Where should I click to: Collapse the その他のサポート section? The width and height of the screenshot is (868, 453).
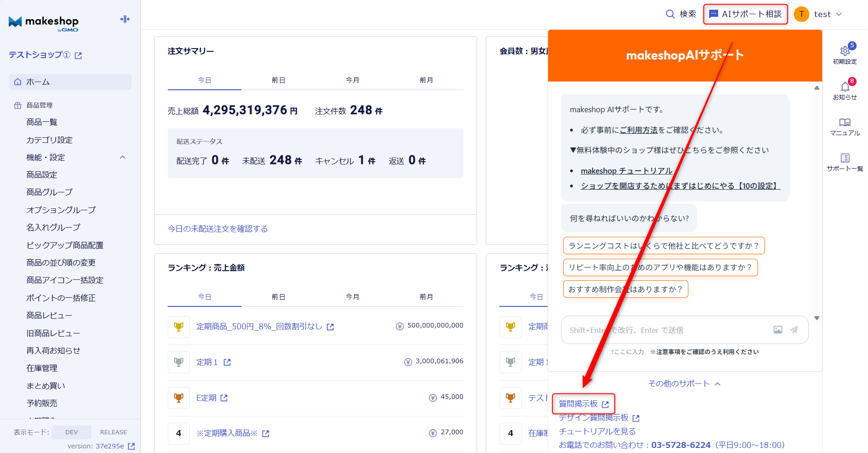click(x=684, y=384)
